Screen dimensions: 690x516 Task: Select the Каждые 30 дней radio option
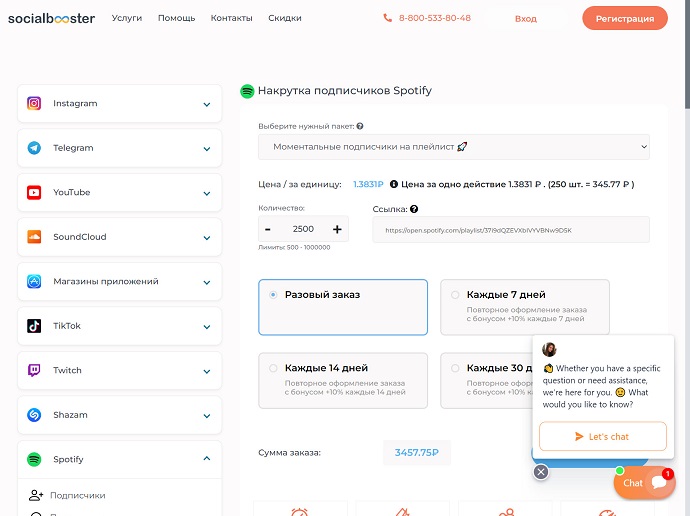coord(455,368)
